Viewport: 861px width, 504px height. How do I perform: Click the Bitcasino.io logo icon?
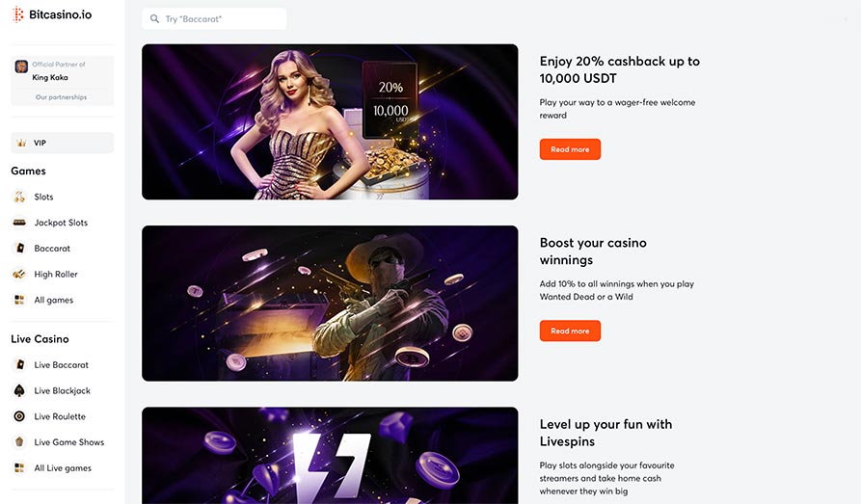[x=18, y=14]
